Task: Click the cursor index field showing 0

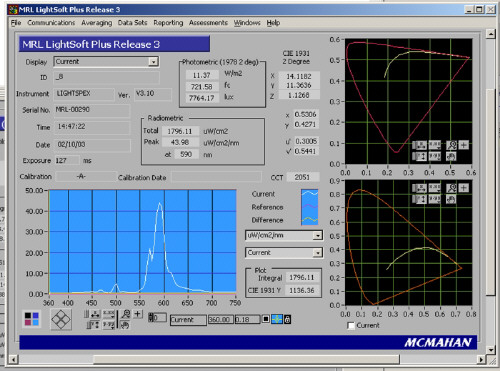Action: click(160, 317)
